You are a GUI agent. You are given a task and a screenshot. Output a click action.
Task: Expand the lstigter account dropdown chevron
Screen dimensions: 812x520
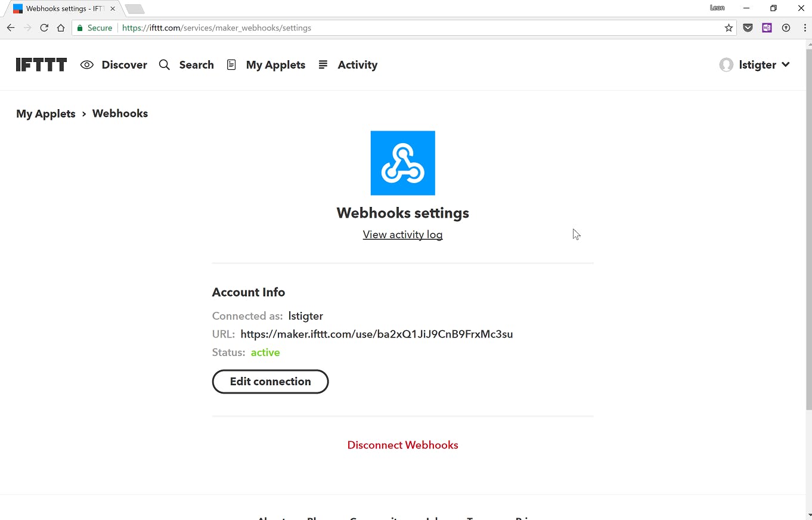click(x=786, y=64)
